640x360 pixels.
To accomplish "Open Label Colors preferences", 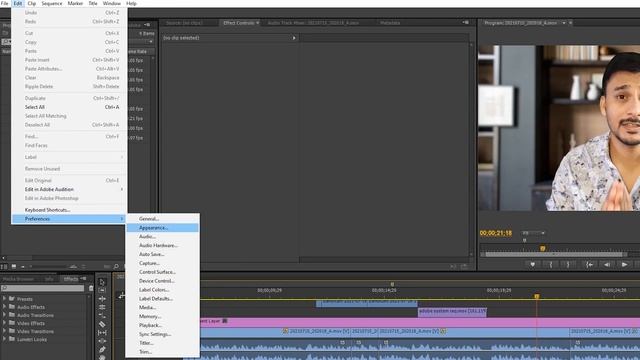I will pos(163,290).
